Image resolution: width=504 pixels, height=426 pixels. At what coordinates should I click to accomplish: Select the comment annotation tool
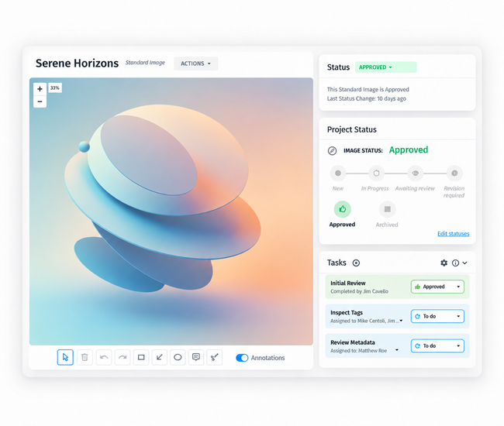click(196, 357)
